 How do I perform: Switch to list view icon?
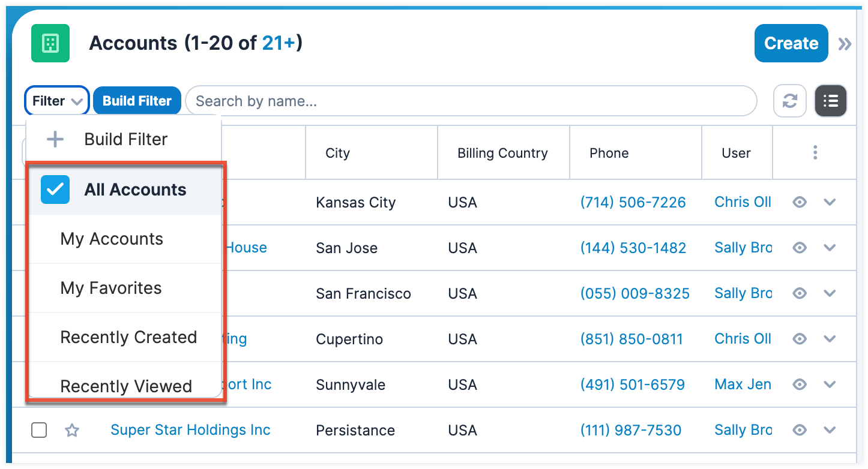830,101
